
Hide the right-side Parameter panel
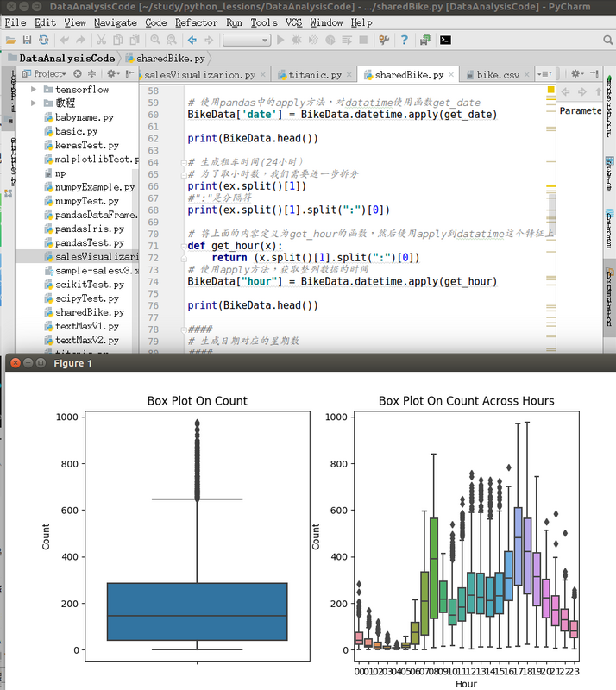pyautogui.click(x=594, y=73)
